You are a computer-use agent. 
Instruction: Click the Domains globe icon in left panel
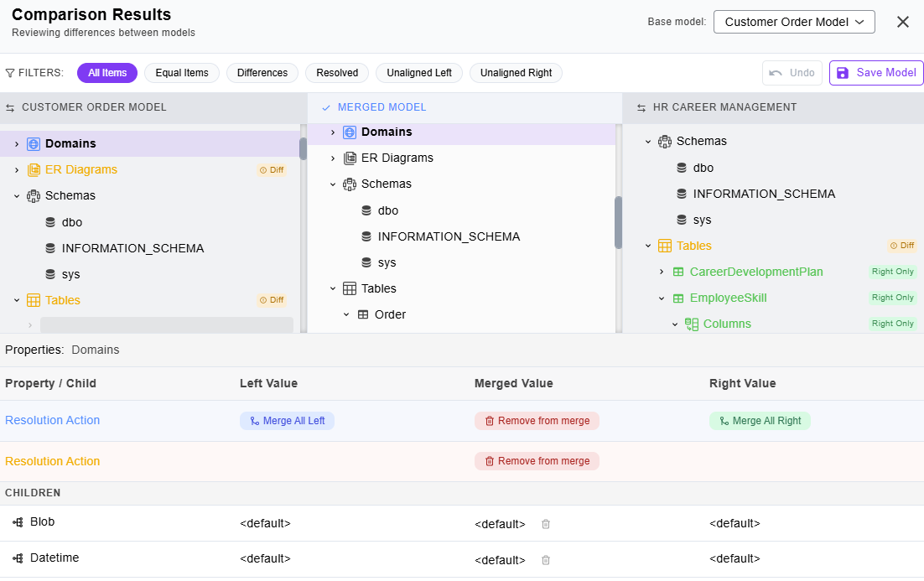click(x=34, y=143)
